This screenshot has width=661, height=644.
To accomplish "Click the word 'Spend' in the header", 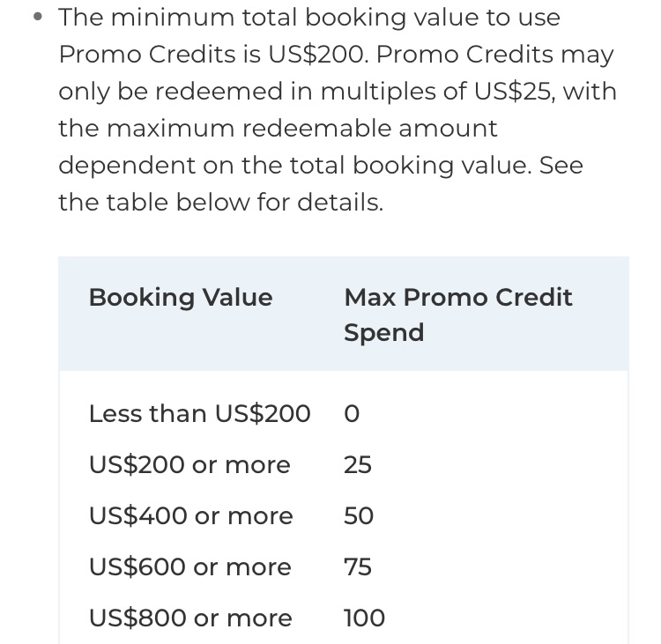I will (383, 333).
